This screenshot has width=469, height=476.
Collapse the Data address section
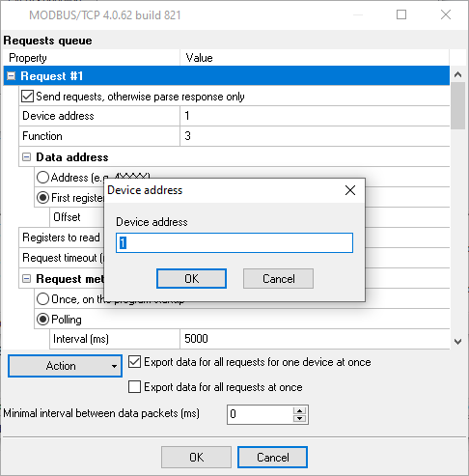26,157
